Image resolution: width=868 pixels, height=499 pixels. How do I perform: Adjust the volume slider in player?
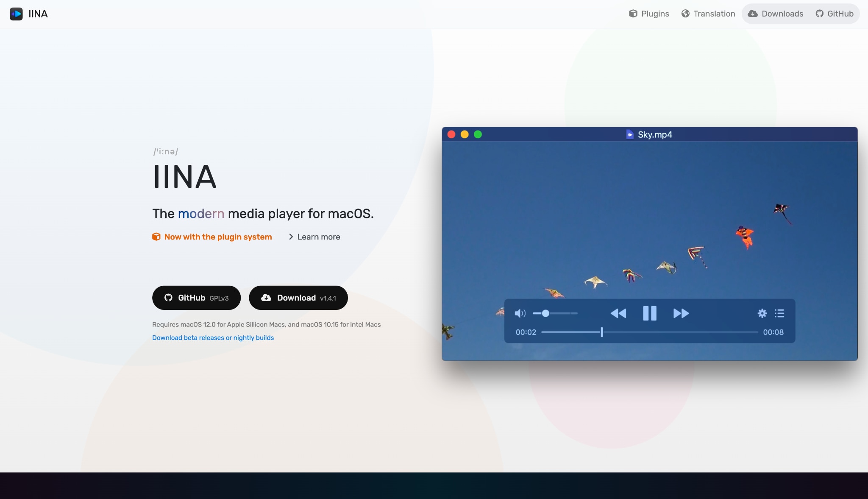pos(555,313)
